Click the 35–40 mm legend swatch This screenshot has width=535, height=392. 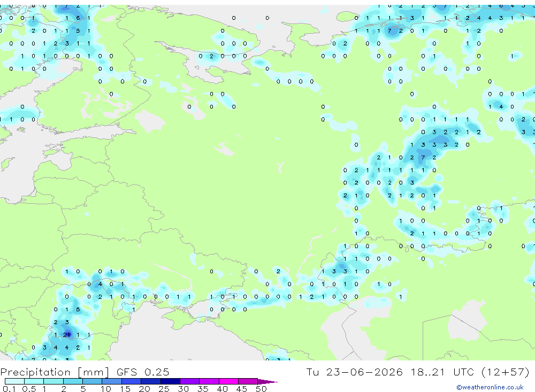pos(209,381)
